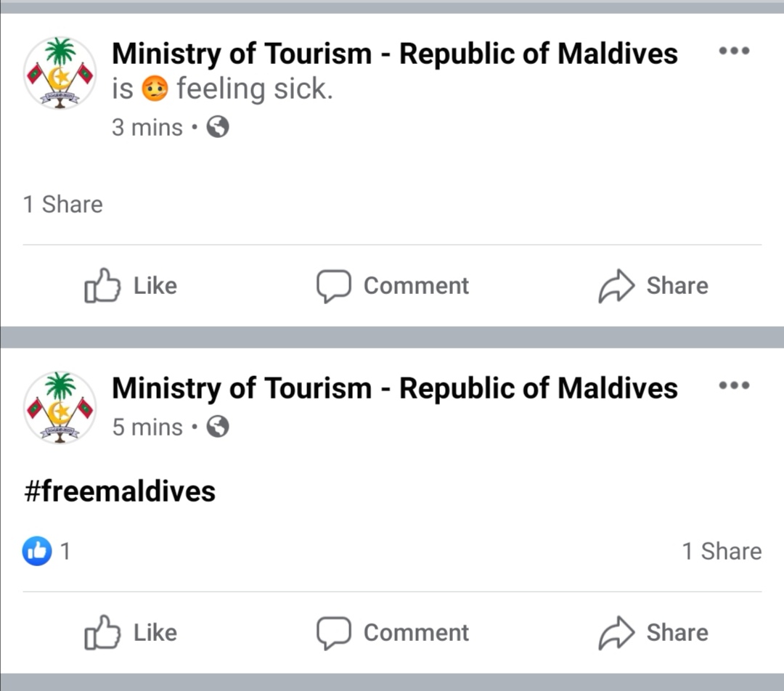Open the three-dot menu on the #freemaldives post
Image resolution: width=784 pixels, height=691 pixels.
click(x=734, y=385)
